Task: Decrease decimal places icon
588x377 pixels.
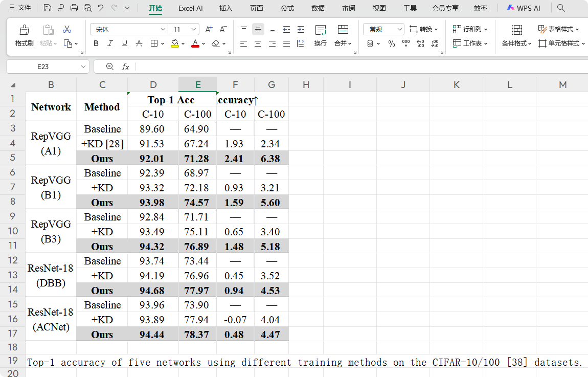Action: coord(435,43)
